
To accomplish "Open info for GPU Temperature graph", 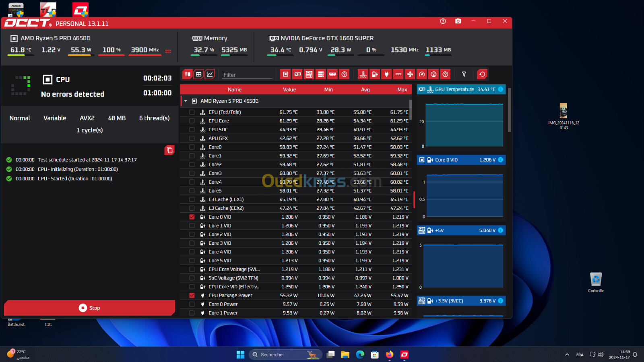I will tap(500, 89).
